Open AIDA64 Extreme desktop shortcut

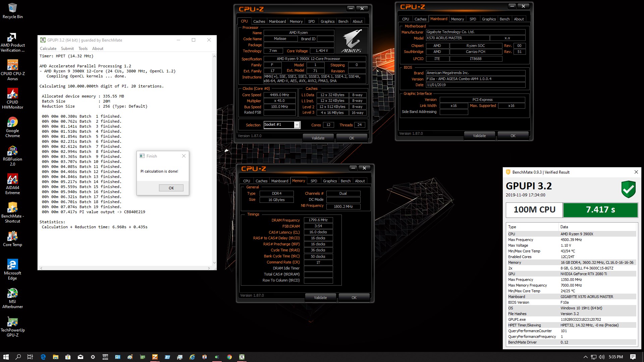(x=12, y=184)
